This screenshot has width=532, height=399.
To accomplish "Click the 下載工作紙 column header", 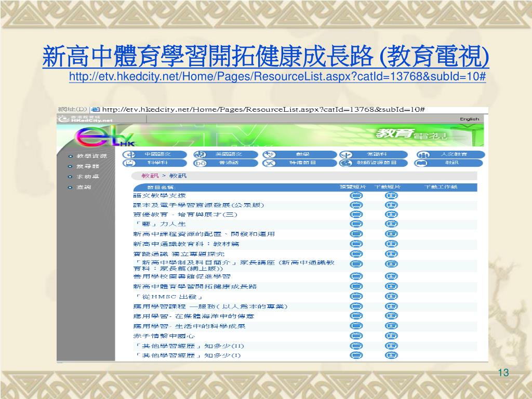I will coord(441,187).
